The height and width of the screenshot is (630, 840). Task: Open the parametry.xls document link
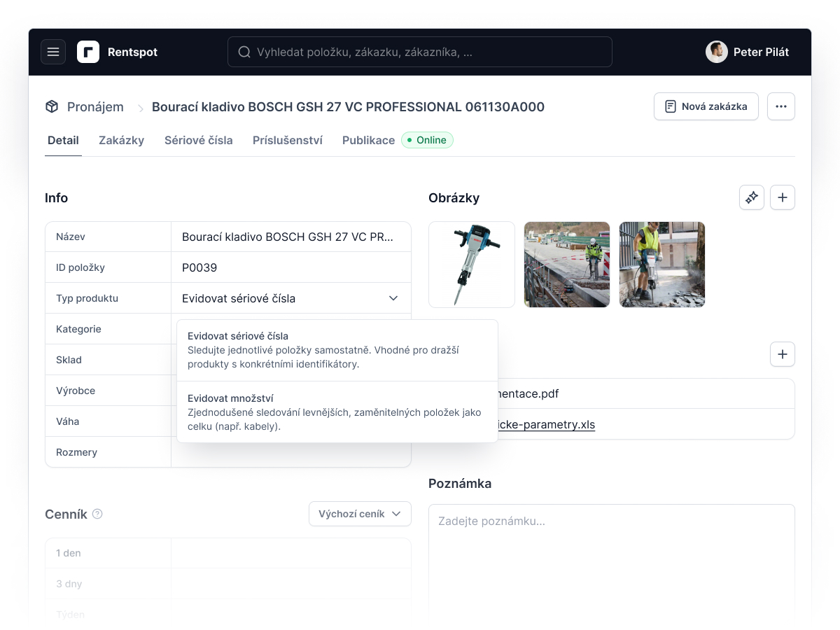tap(546, 424)
